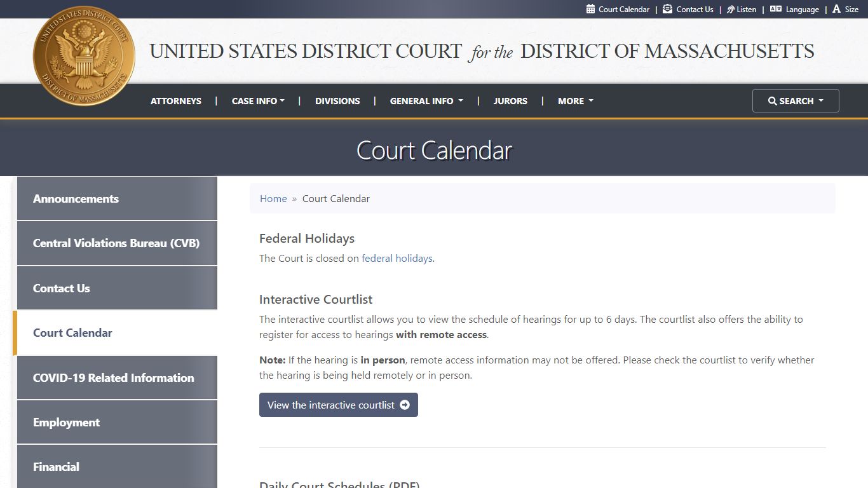Expand the MORE dropdown
868x488 pixels.
click(574, 100)
